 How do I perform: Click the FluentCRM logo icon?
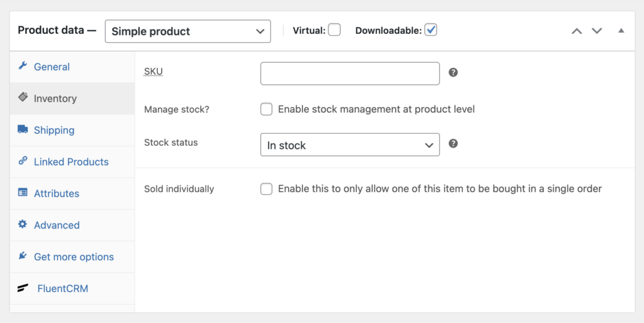tap(23, 288)
